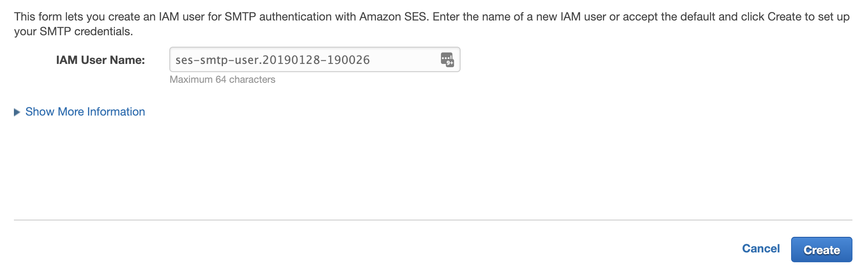Click the IAM User Name label
868x277 pixels.
(x=101, y=60)
